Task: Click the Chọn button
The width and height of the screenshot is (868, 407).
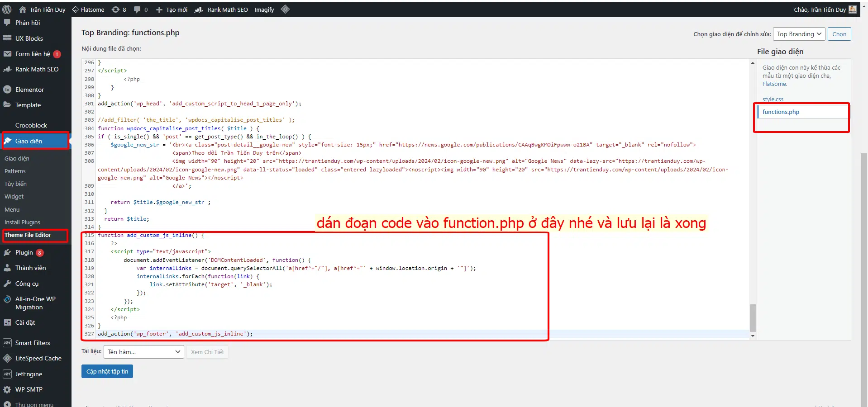Action: (839, 34)
